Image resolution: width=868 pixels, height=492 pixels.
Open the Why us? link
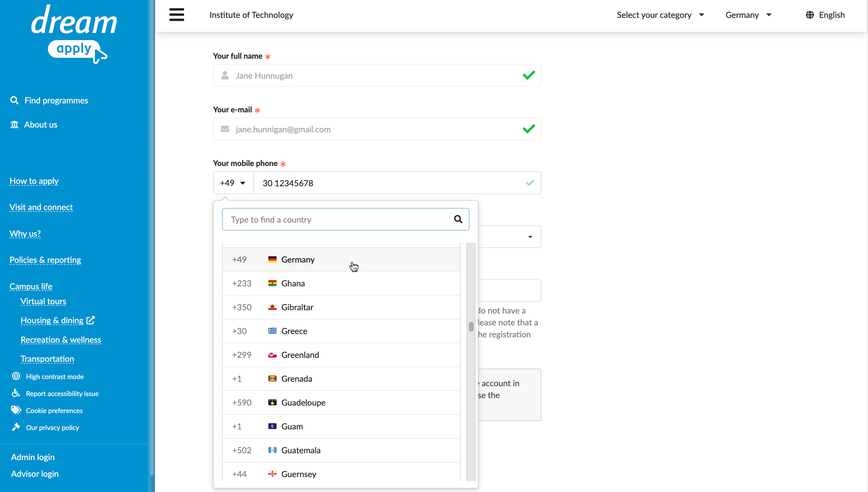coord(25,234)
